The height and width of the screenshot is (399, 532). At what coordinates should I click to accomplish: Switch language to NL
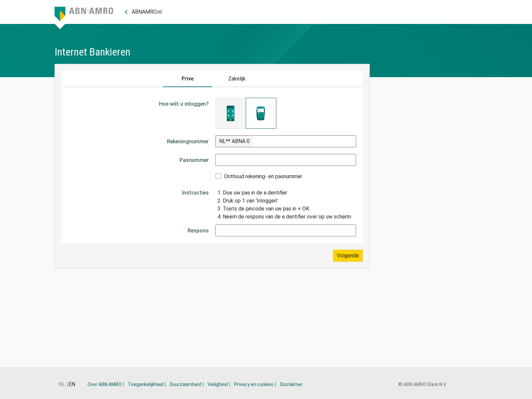[62, 384]
